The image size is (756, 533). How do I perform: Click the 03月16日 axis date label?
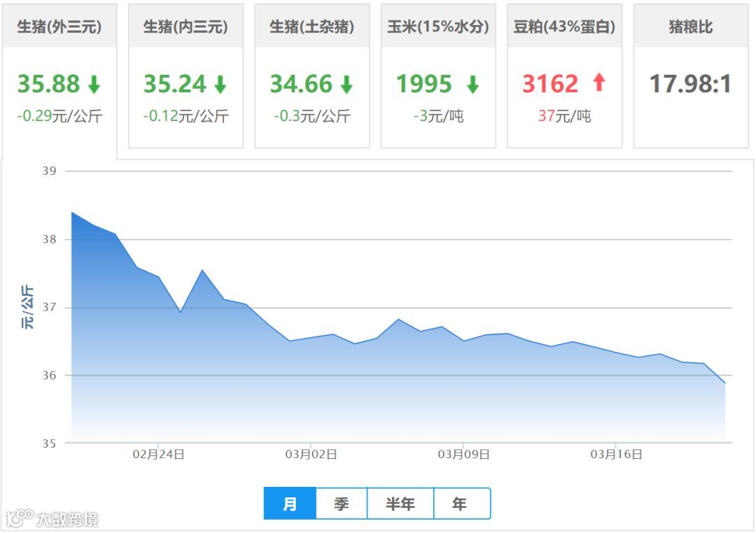[616, 455]
